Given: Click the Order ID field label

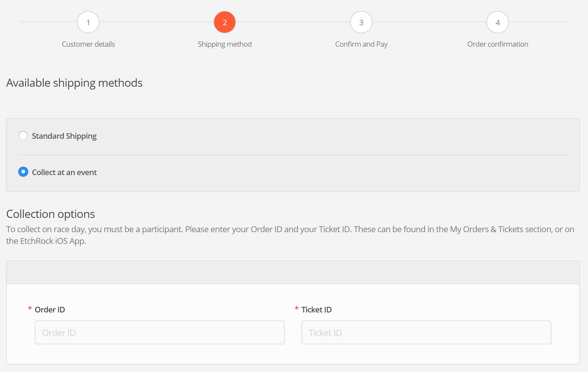Looking at the screenshot, I should tap(50, 310).
